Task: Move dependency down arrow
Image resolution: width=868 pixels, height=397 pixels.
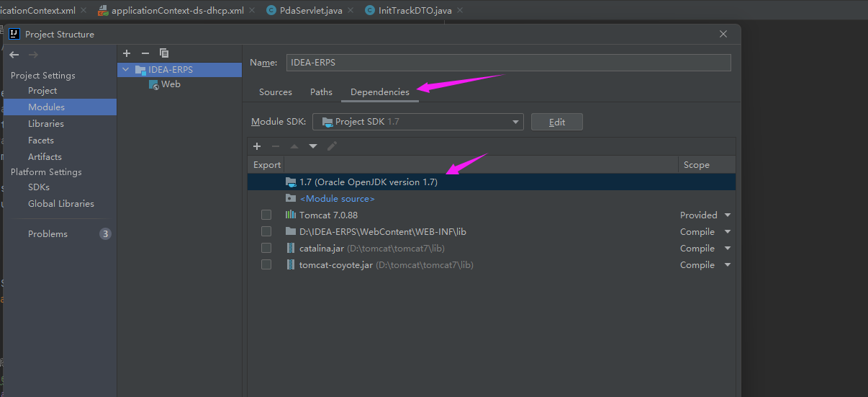Action: (312, 146)
